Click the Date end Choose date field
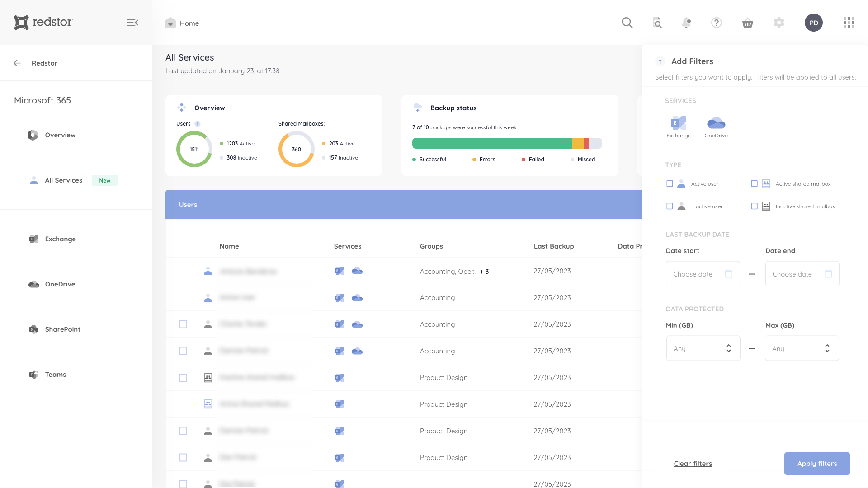This screenshot has height=488, width=868. tap(802, 274)
